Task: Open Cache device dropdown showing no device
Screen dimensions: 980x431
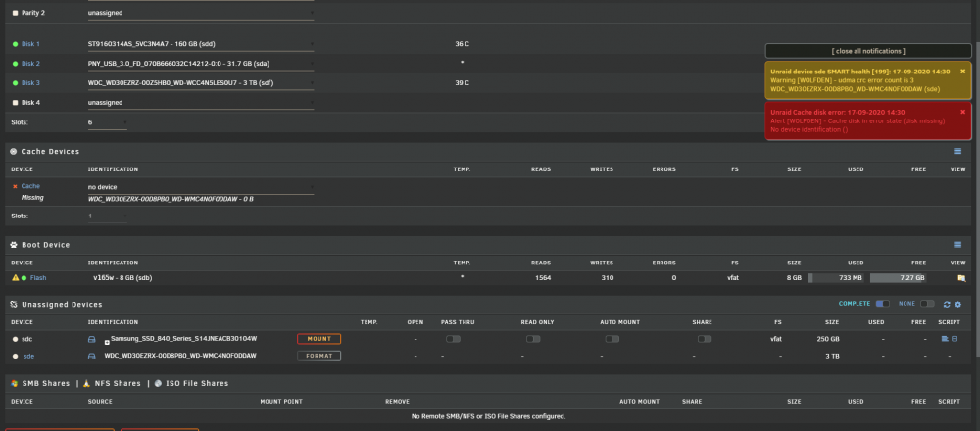Action: point(201,187)
